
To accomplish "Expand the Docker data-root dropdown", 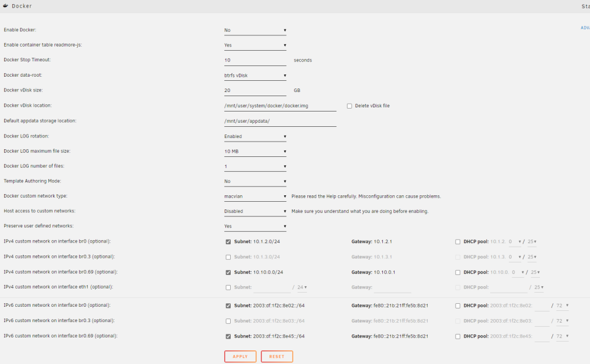I will 255,76.
